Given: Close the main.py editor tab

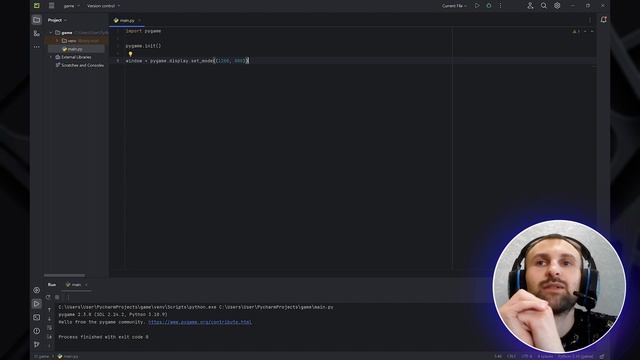Looking at the screenshot, I should [140, 20].
